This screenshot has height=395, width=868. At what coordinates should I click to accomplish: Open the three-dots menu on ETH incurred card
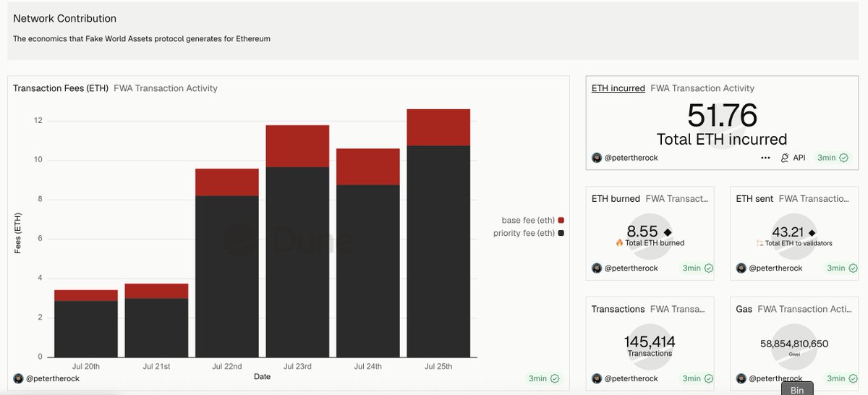pos(765,158)
